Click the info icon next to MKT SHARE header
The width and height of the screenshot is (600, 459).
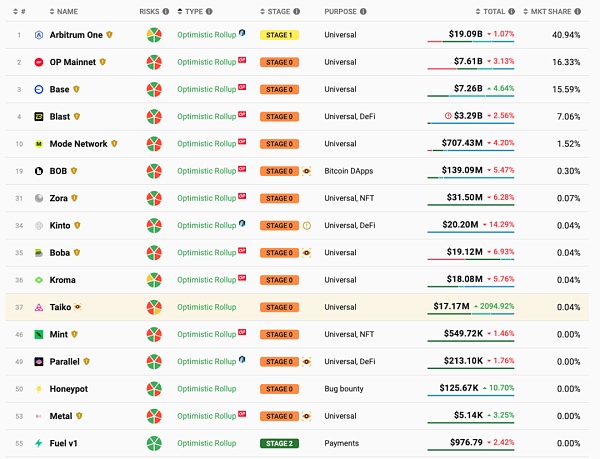tap(586, 11)
